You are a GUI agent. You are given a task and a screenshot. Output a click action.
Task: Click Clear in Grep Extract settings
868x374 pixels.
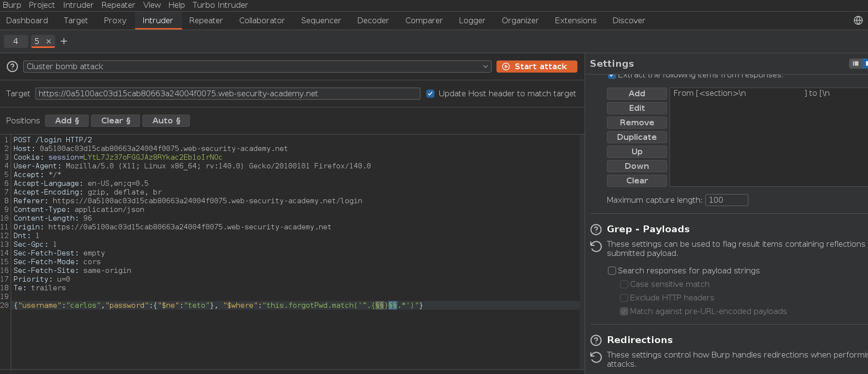(636, 180)
